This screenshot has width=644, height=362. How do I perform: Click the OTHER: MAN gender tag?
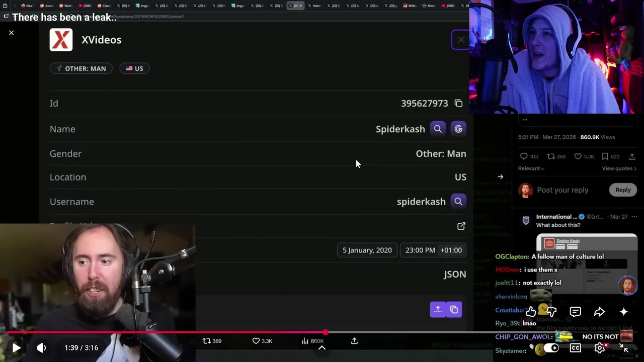81,68
